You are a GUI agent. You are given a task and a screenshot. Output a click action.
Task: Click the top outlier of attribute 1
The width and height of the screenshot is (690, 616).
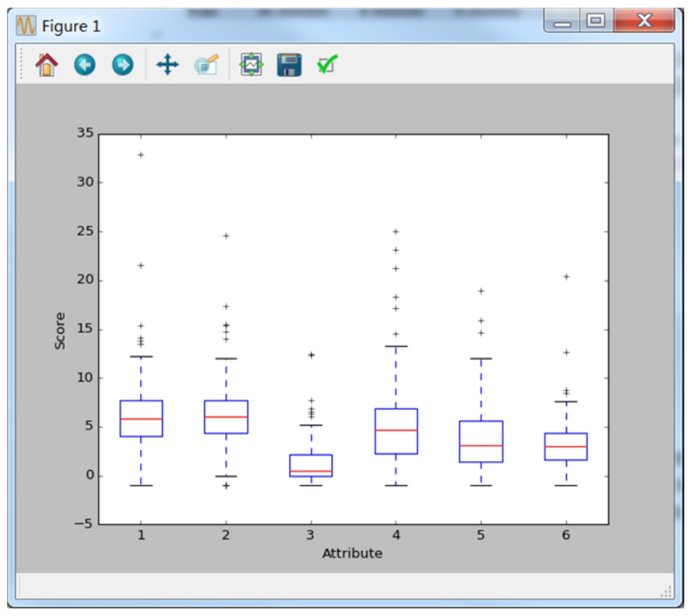coord(141,155)
